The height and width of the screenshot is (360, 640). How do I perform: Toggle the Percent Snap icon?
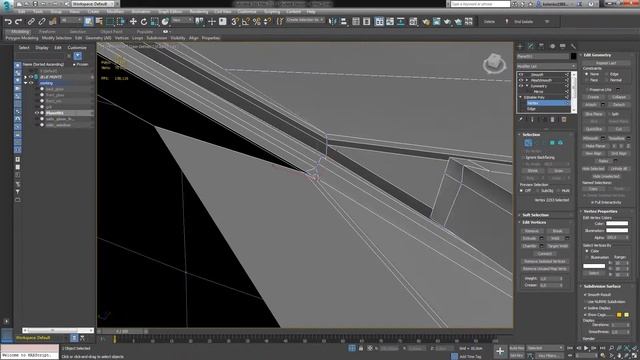256,22
